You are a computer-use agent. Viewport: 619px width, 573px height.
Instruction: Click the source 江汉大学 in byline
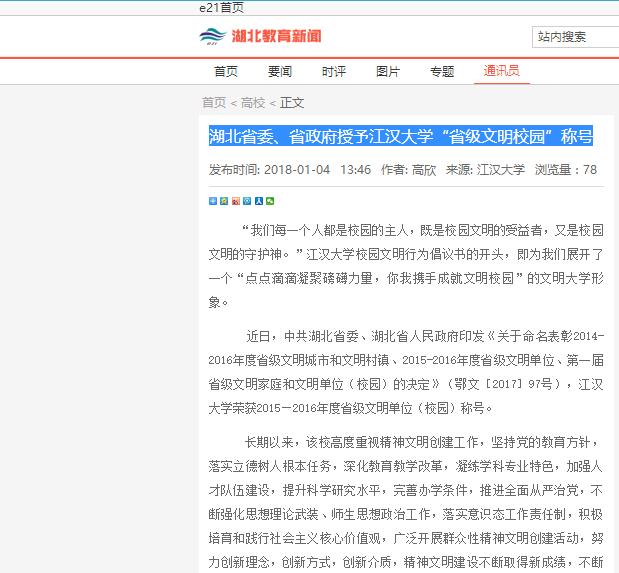501,170
